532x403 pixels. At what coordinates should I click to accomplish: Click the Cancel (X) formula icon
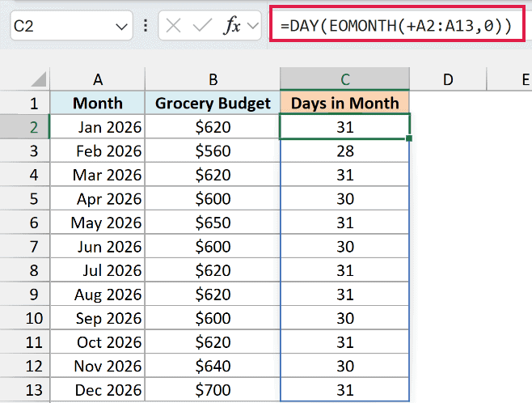pyautogui.click(x=173, y=26)
